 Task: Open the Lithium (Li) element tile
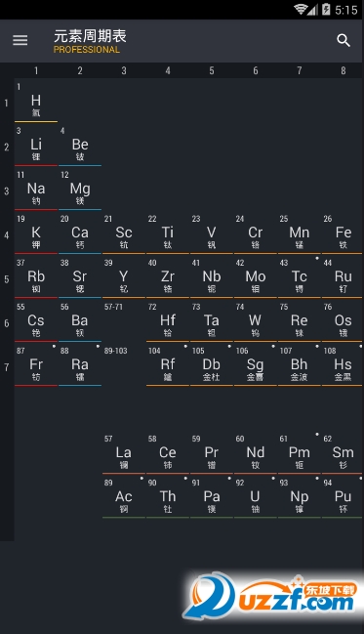point(36,145)
